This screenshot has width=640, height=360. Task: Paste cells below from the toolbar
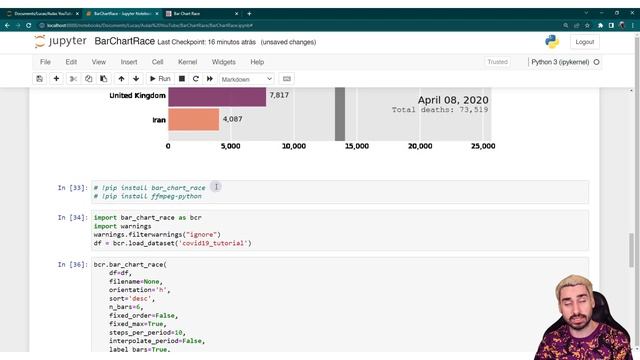point(104,79)
